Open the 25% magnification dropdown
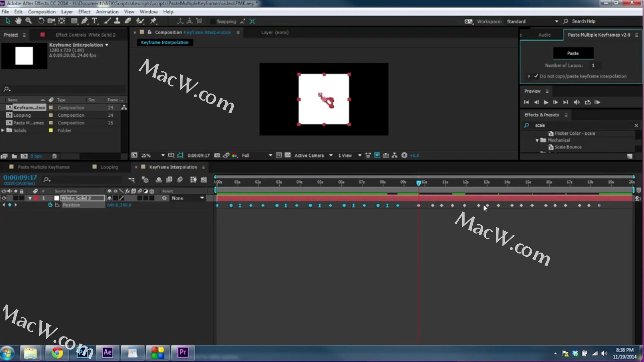 (153, 155)
